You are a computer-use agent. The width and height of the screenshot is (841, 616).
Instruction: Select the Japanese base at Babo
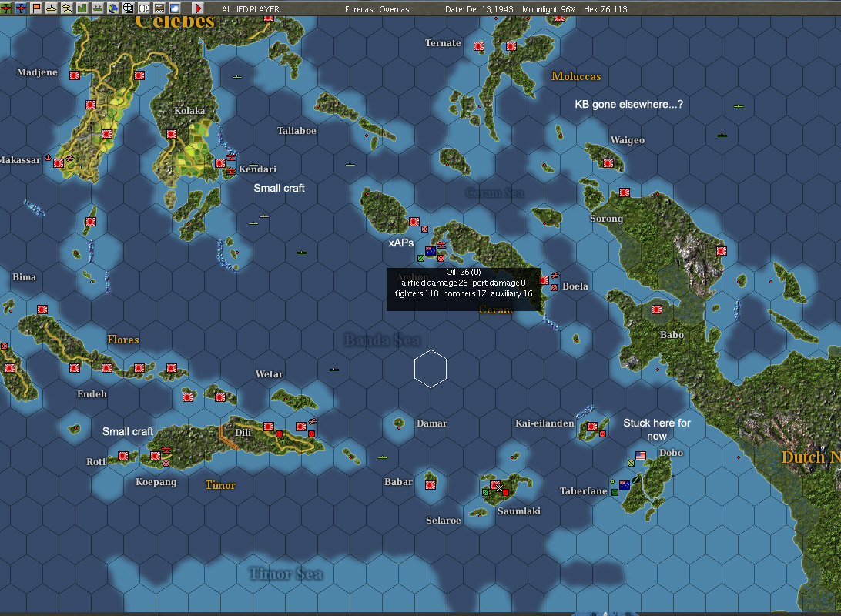pos(656,310)
